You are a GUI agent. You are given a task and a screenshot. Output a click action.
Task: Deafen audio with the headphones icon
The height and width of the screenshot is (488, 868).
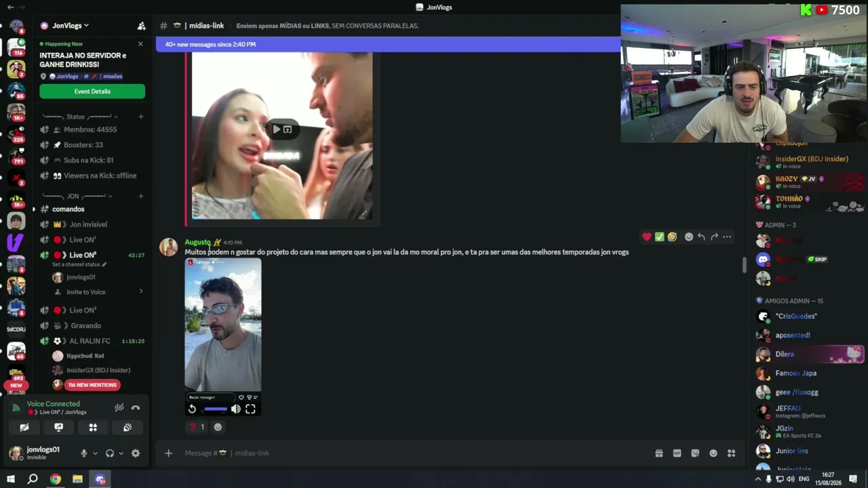pos(110,453)
